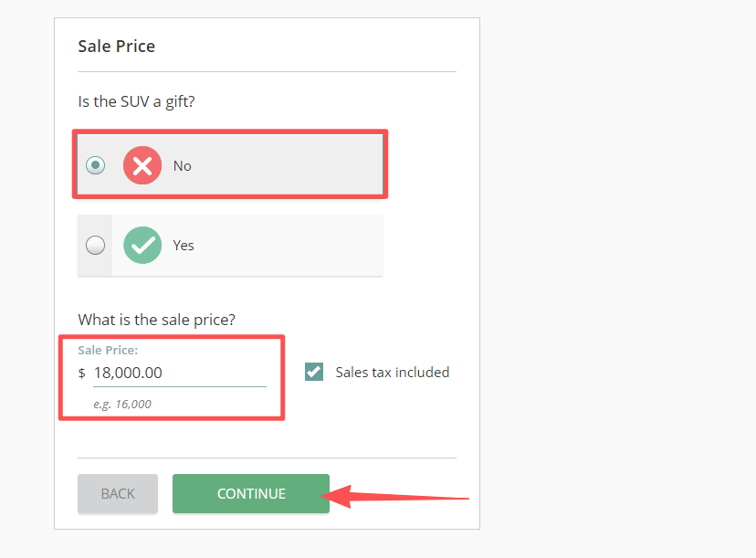The image size is (756, 558).
Task: Uncheck the Sales tax included checkbox
Action: tap(314, 372)
